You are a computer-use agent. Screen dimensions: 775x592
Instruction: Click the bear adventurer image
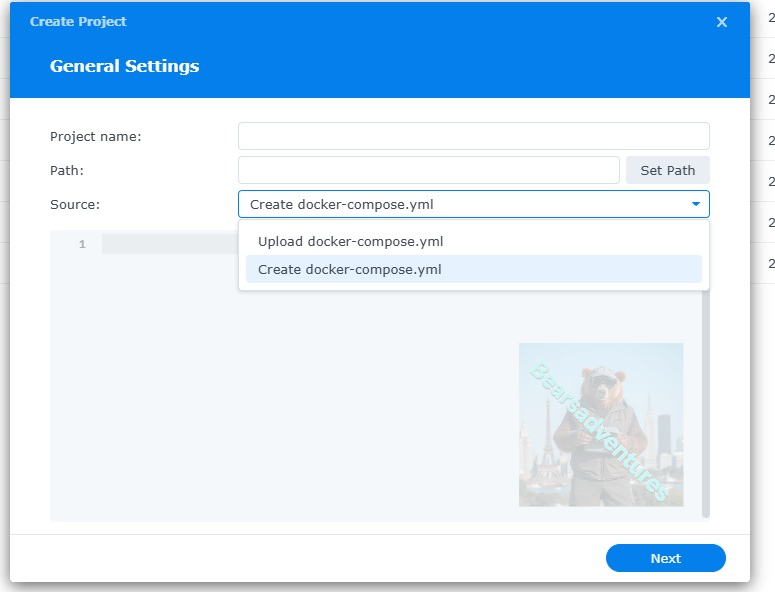[600, 424]
